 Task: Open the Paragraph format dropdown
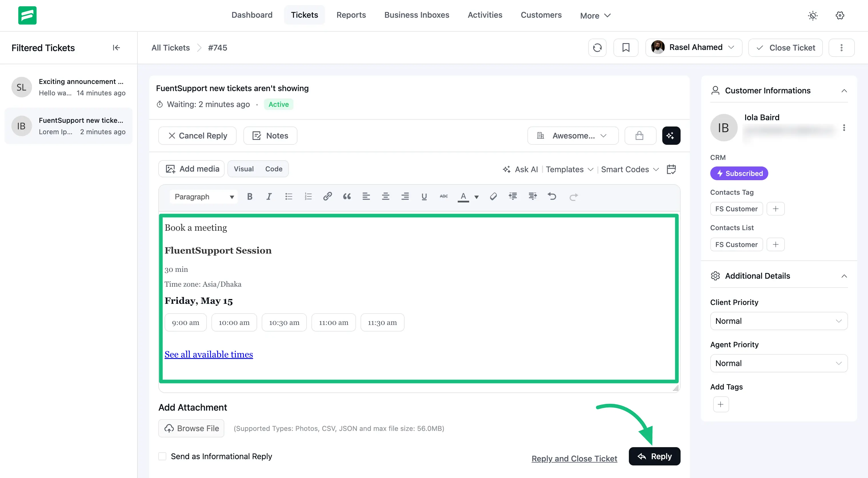[x=203, y=197]
